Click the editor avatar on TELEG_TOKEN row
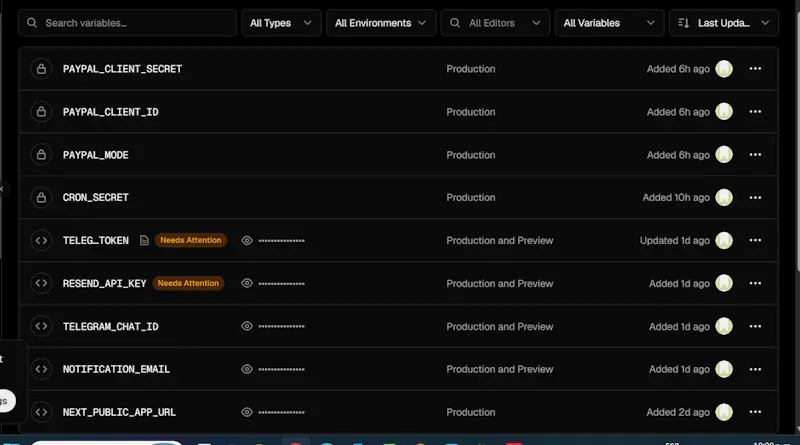This screenshot has height=445, width=800. tap(724, 240)
